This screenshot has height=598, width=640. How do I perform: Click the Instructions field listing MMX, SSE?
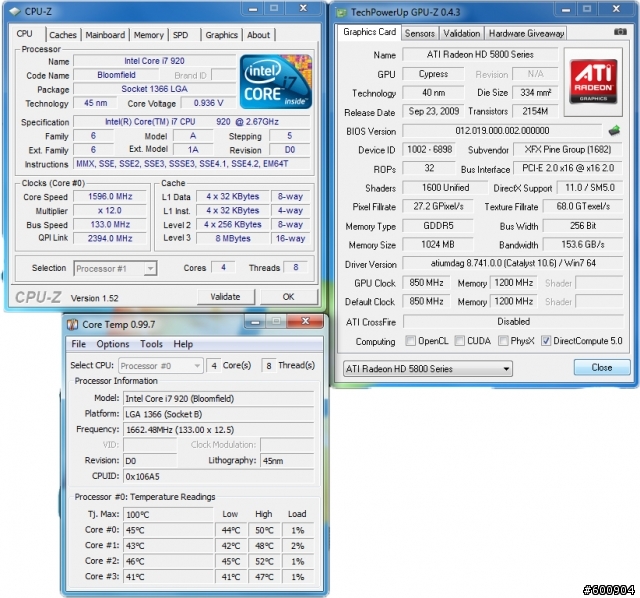pyautogui.click(x=192, y=164)
